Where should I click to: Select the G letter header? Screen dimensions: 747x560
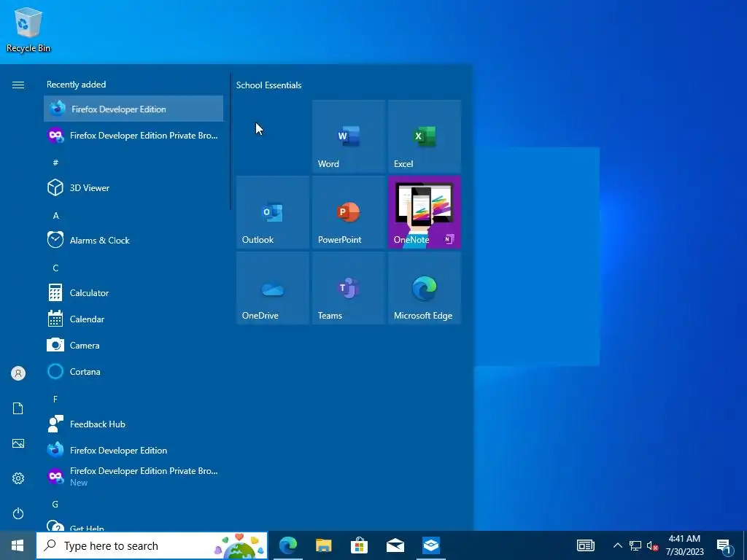[55, 504]
